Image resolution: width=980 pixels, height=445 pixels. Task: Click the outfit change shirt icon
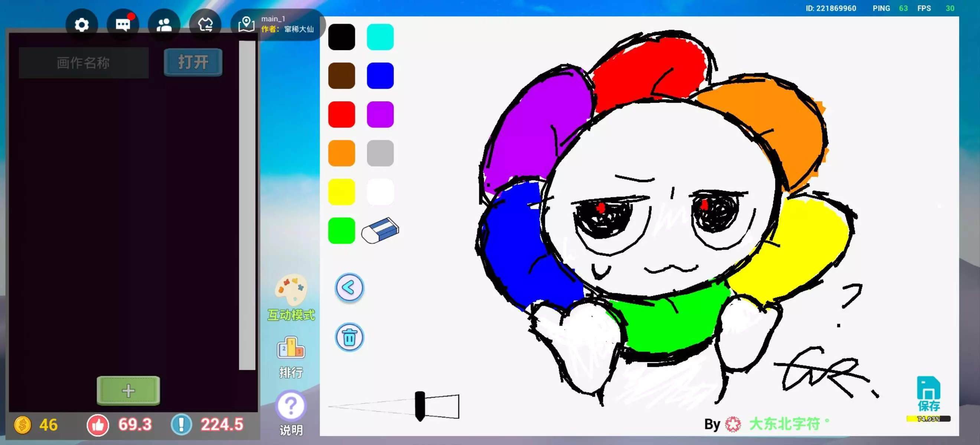click(x=205, y=25)
